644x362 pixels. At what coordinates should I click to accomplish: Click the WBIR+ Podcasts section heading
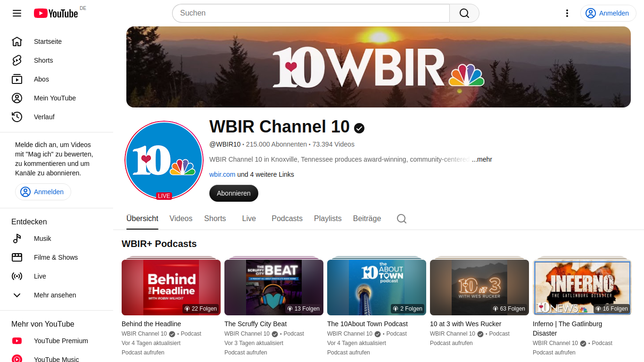[159, 244]
